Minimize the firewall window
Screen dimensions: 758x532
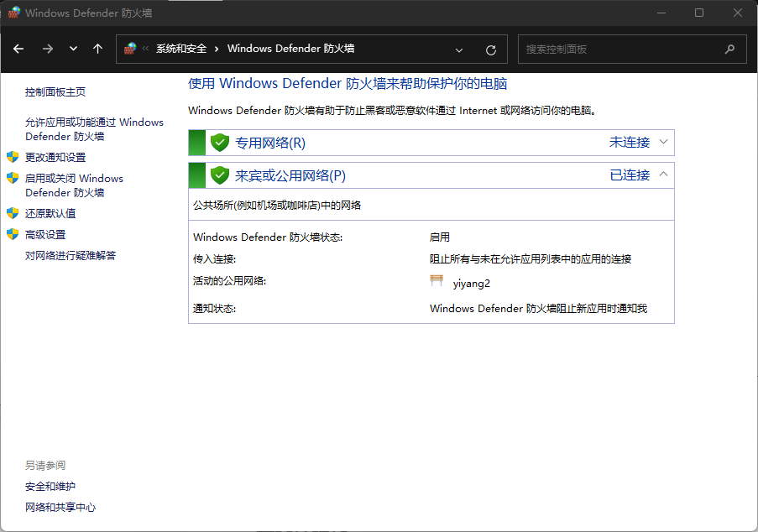pyautogui.click(x=661, y=13)
